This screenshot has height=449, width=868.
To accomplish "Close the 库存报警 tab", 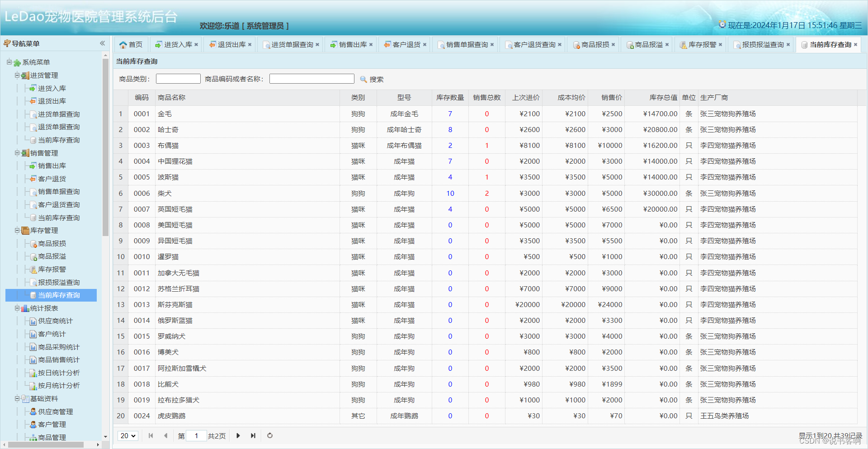I will (720, 45).
